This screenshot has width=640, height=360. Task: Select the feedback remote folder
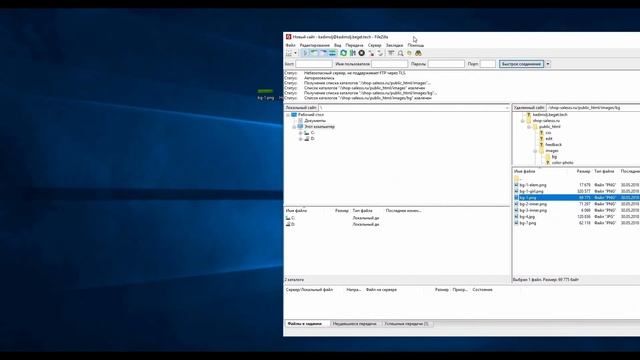click(x=553, y=145)
